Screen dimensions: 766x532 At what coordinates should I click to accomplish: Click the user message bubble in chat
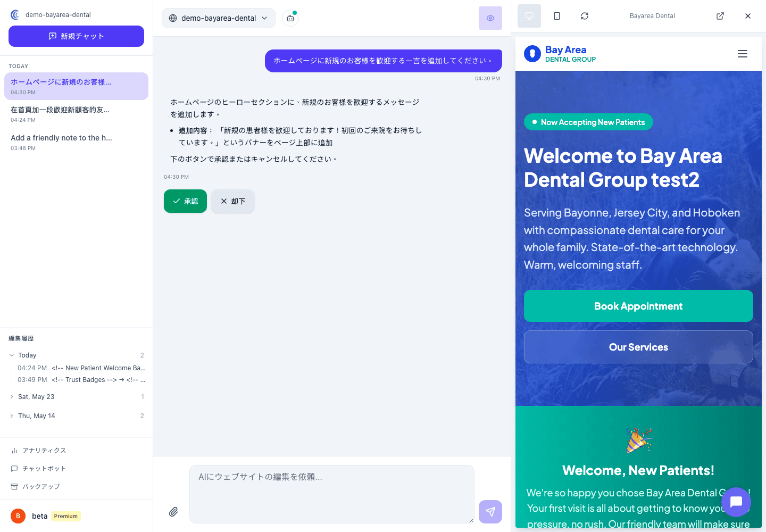point(384,61)
